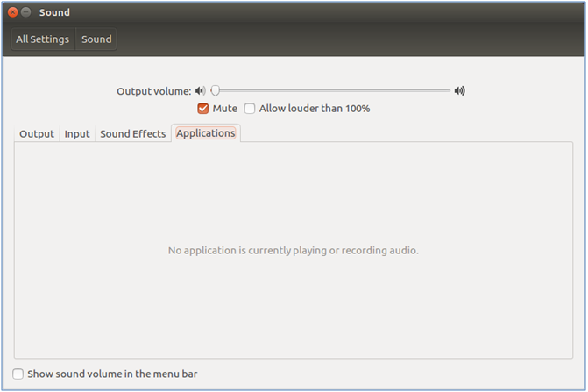Click the Output volume label
Image resolution: width=588 pixels, height=392 pixels.
(153, 91)
